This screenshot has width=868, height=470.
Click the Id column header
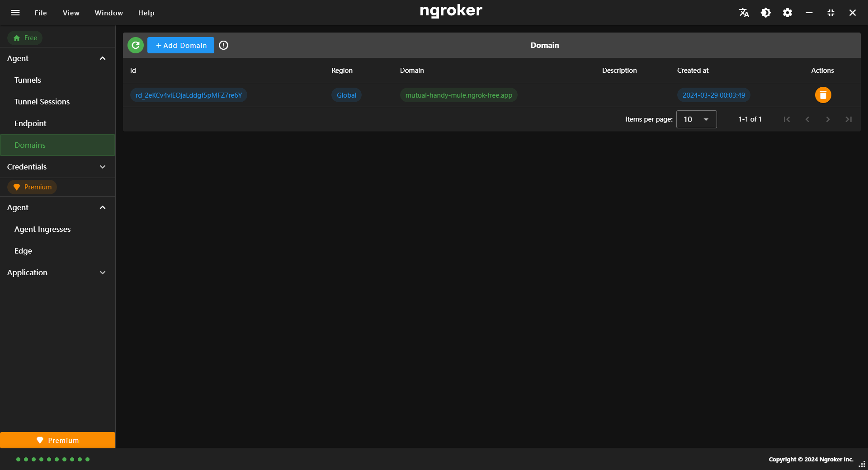[133, 70]
